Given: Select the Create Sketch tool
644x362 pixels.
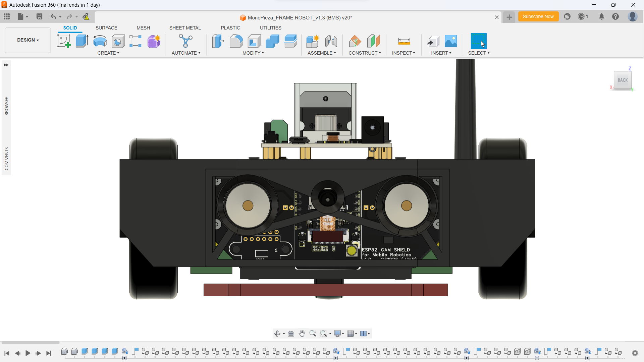Looking at the screenshot, I should pos(64,41).
